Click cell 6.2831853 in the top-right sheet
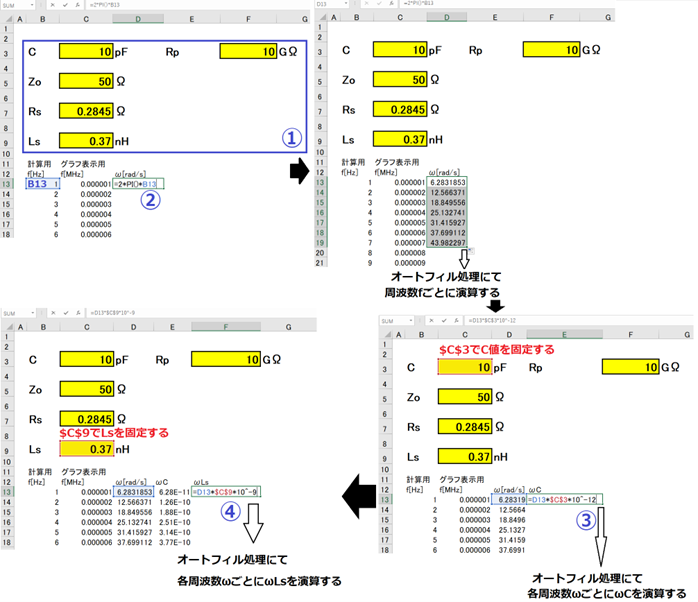The height and width of the screenshot is (602, 698). point(447,182)
